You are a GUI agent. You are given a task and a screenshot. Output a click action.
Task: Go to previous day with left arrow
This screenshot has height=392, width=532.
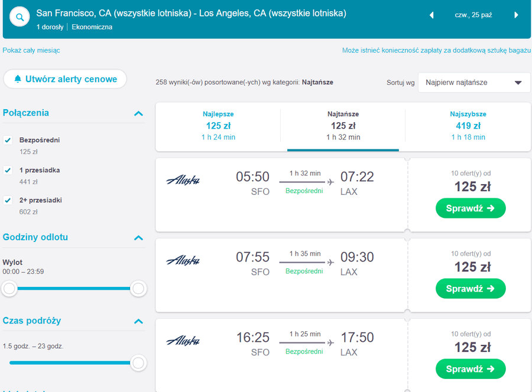pyautogui.click(x=432, y=15)
